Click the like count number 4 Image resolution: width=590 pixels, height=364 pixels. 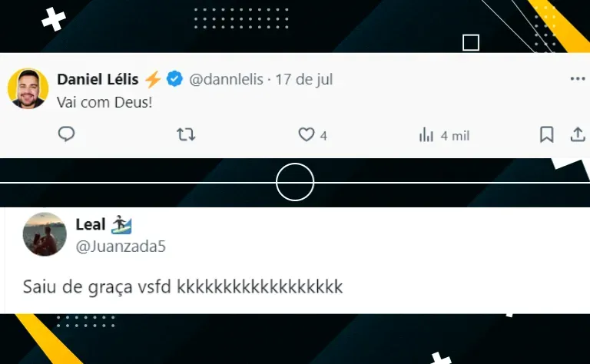click(323, 136)
